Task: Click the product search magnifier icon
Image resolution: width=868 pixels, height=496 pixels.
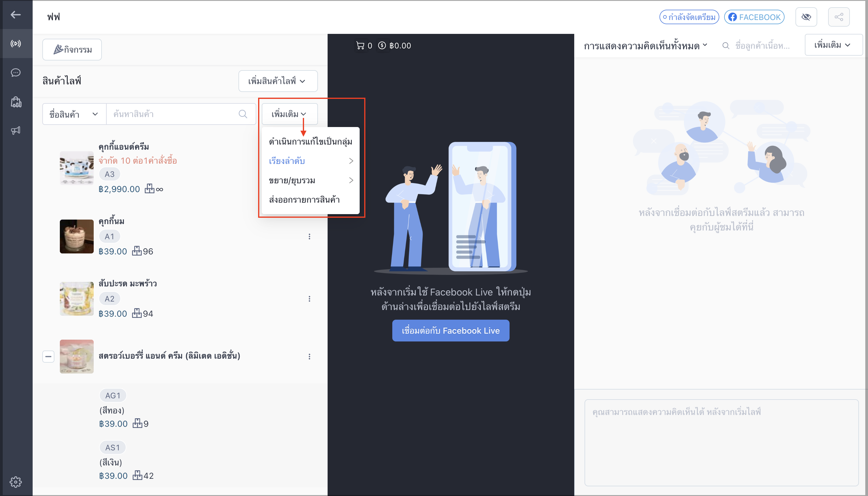Action: 243,114
